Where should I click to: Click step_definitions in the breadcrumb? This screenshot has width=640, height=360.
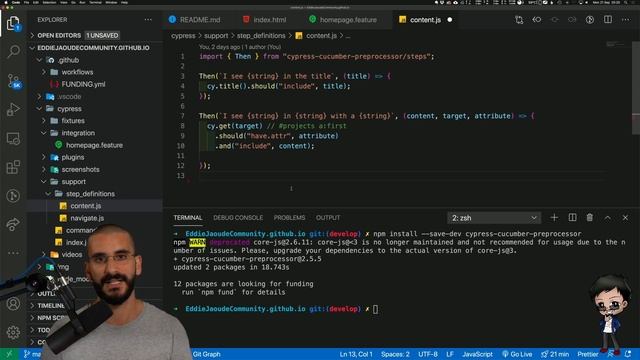261,36
